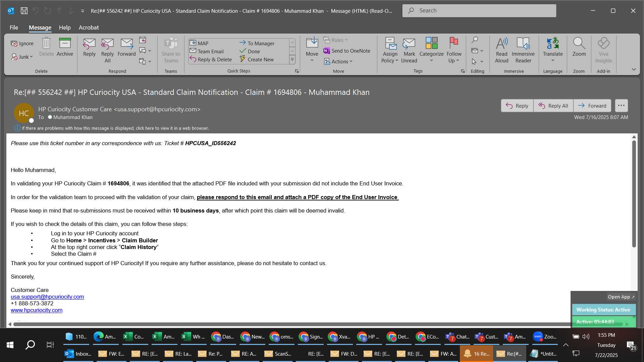Viewport: 644px width, 362px height.
Task: Click volume icon in system tray
Action: [x=586, y=337]
